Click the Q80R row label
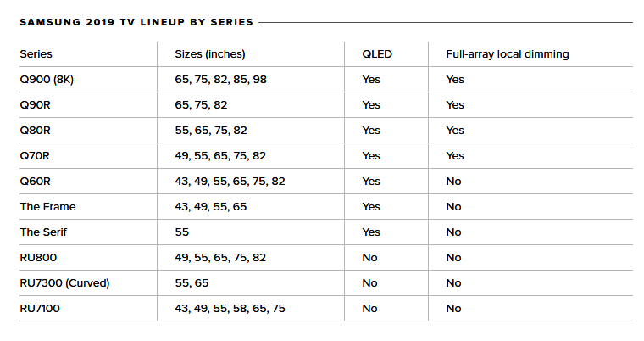The width and height of the screenshot is (644, 341). (x=36, y=131)
